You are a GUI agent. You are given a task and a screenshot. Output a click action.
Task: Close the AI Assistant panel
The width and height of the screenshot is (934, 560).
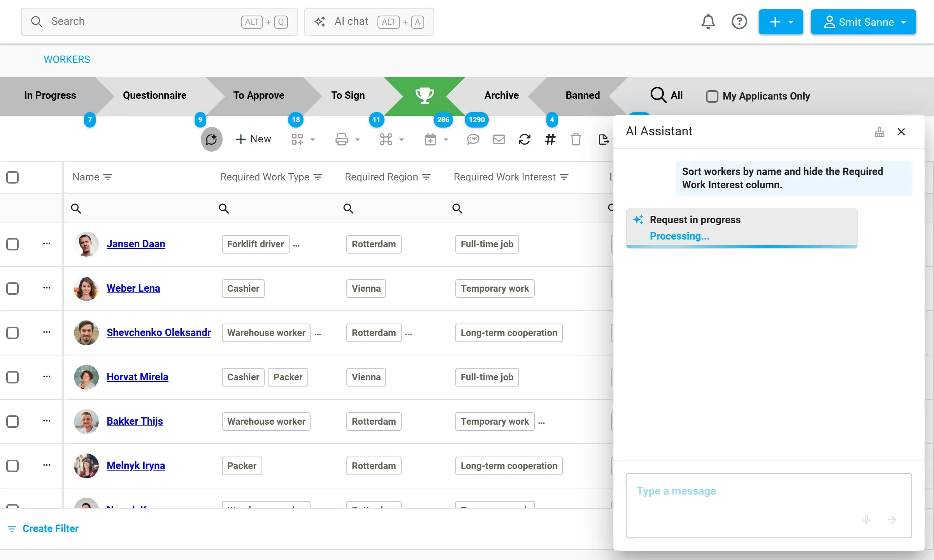tap(901, 132)
